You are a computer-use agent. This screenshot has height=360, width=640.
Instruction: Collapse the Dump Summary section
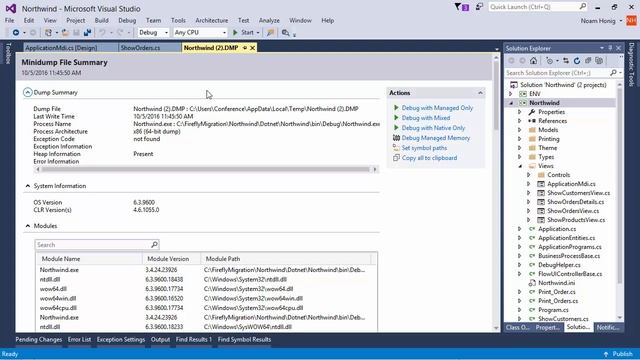tap(27, 92)
